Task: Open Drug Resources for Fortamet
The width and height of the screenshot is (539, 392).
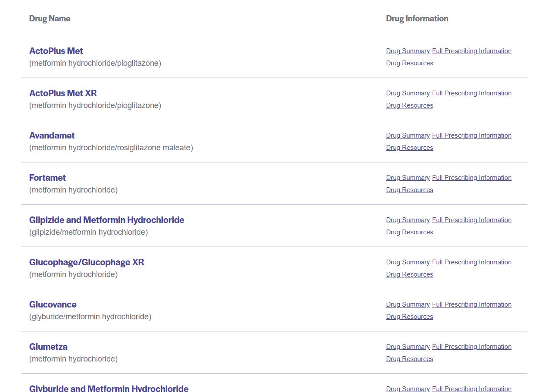Action: [x=410, y=190]
